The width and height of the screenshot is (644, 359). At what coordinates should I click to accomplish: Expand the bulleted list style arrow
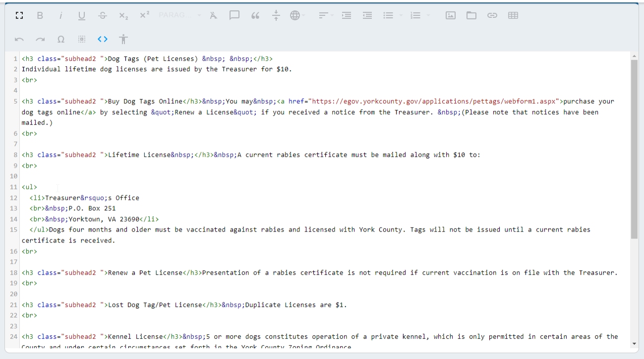click(401, 15)
